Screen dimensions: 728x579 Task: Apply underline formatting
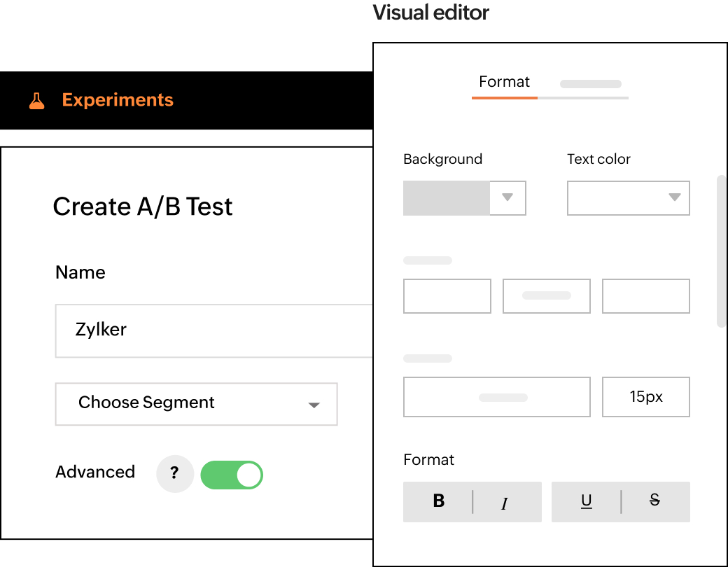click(x=587, y=501)
